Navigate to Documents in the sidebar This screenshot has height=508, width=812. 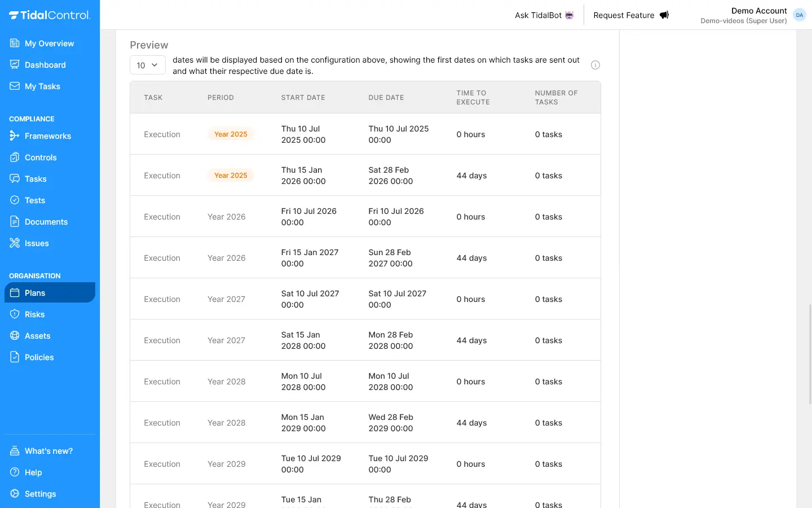click(46, 222)
